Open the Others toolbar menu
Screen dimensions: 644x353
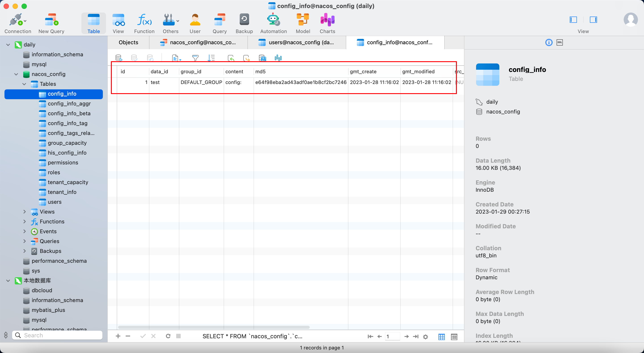(170, 23)
